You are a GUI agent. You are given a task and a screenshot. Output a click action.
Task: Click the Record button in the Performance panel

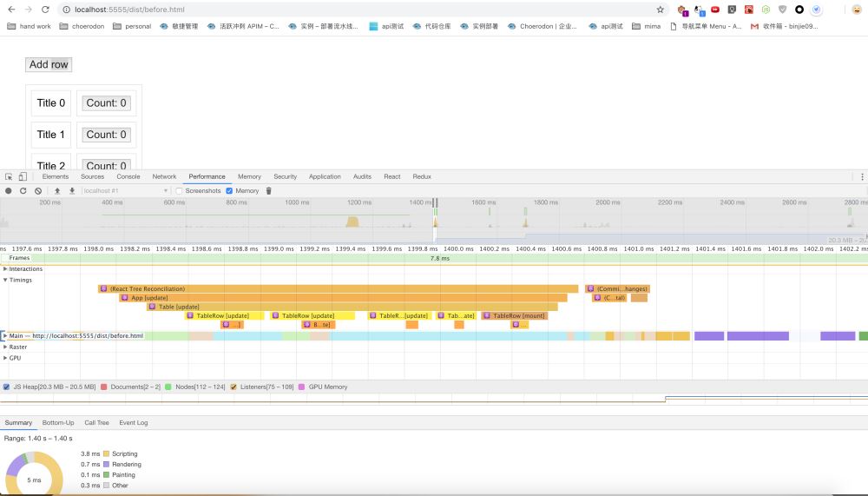pyautogui.click(x=9, y=190)
